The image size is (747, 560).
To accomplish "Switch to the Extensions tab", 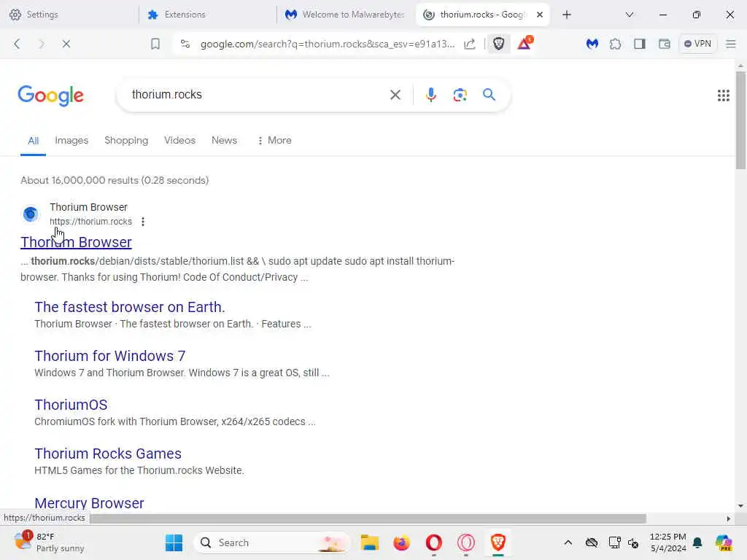I will 207,15.
